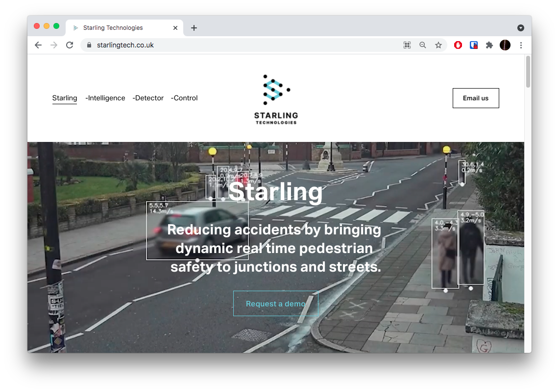Image resolution: width=559 pixels, height=392 pixels.
Task: Open the -Intelligence nav link
Action: coord(105,98)
